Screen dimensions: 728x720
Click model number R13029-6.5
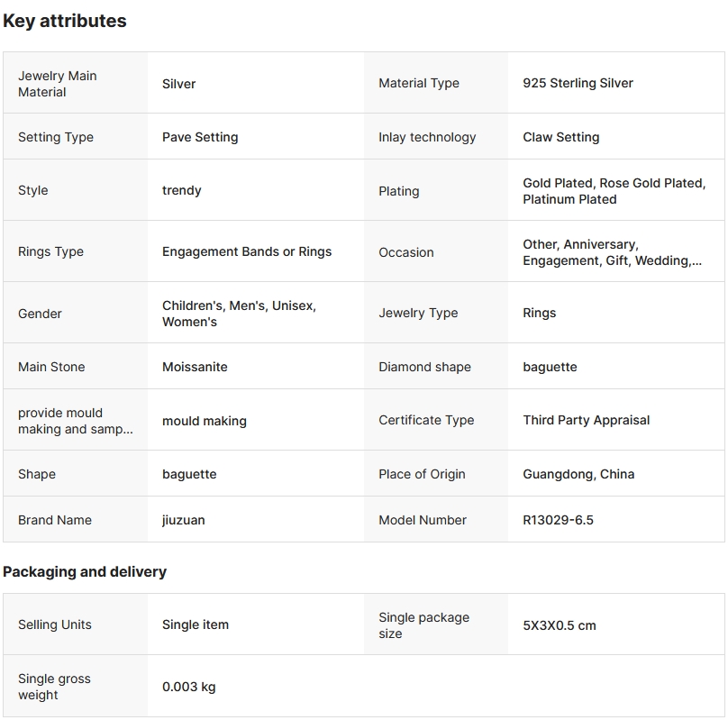[x=558, y=520]
